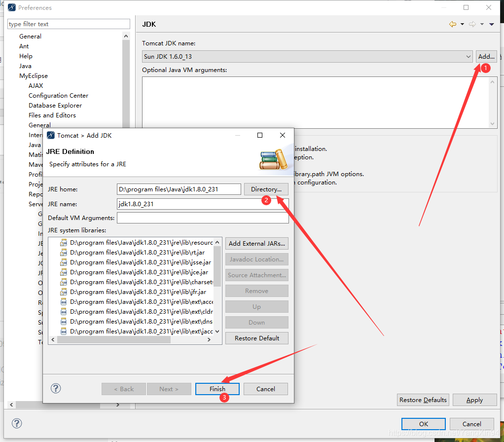
Task: Open the forward history dropdown arrow
Action: click(482, 24)
